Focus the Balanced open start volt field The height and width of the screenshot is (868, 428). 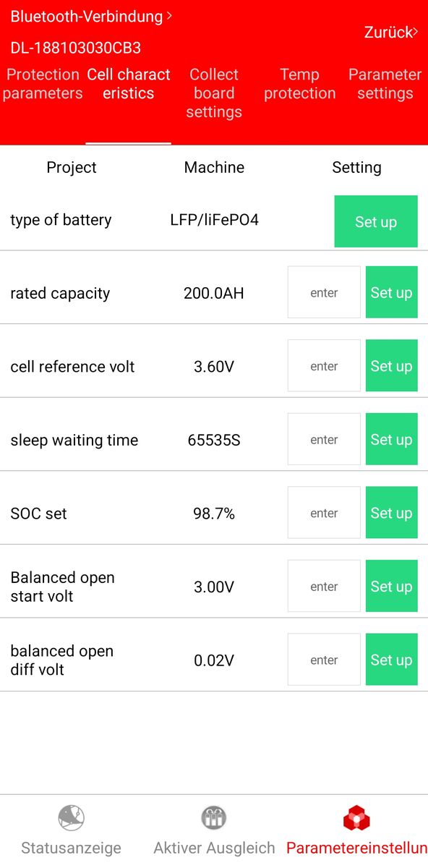[324, 586]
